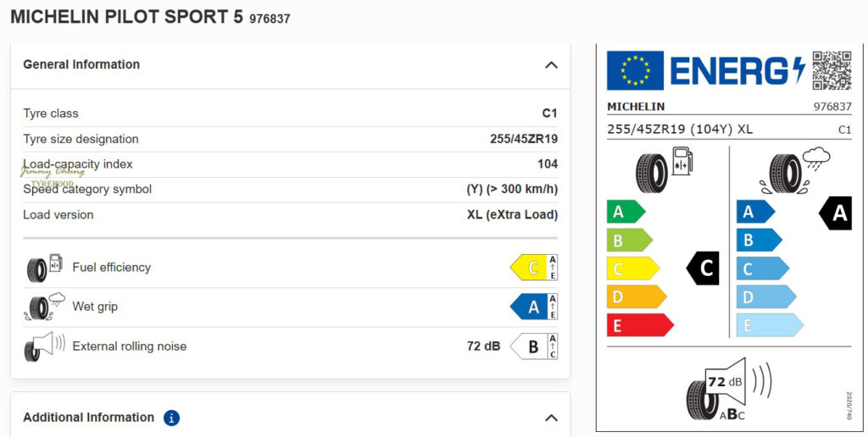Collapse the General Information section
868x437 pixels.
[551, 65]
